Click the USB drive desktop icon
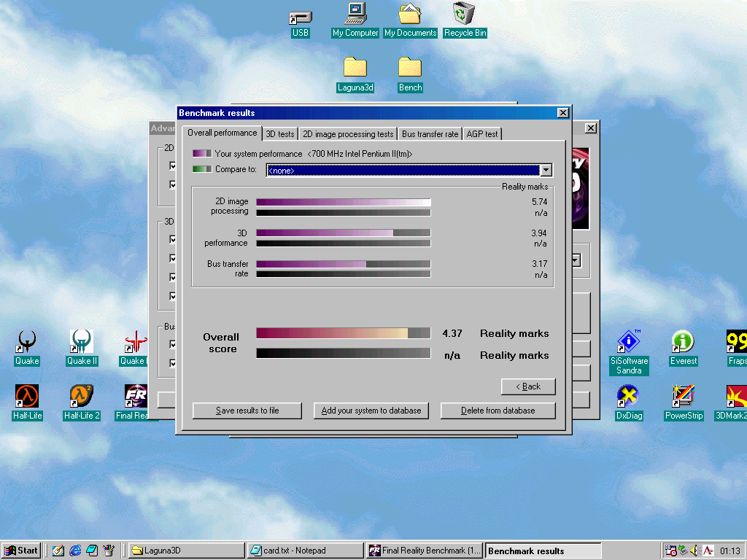The height and width of the screenshot is (560, 747). pos(300,17)
